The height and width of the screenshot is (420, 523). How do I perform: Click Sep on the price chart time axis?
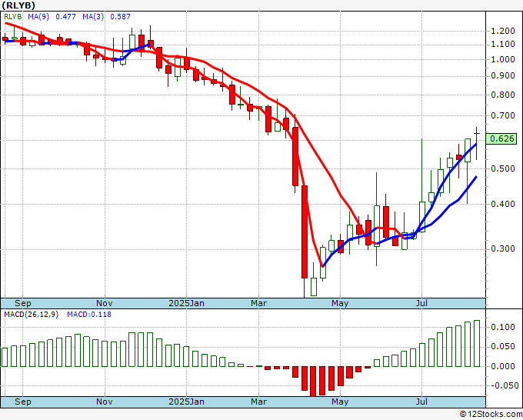coord(23,303)
